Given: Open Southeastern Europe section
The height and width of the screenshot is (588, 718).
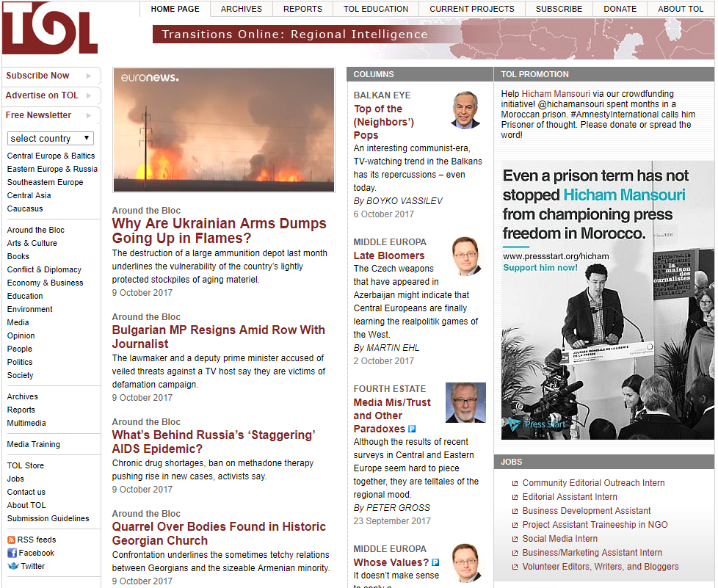Looking at the screenshot, I should pos(45,182).
